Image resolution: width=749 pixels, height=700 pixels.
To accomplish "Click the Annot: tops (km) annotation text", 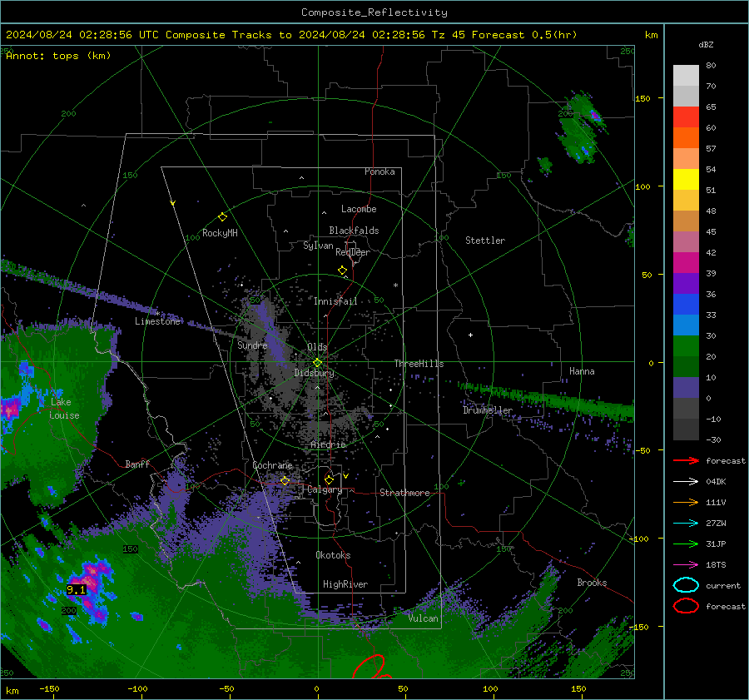I will (58, 56).
